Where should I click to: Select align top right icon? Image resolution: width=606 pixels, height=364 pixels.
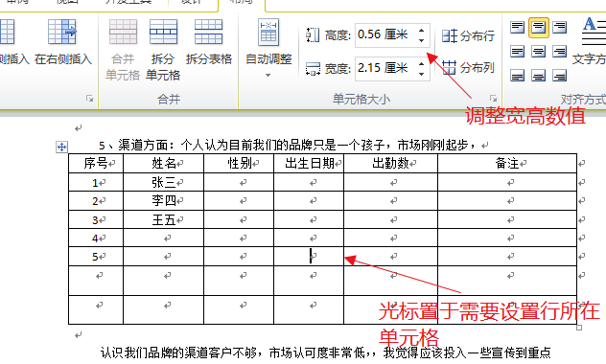click(560, 28)
